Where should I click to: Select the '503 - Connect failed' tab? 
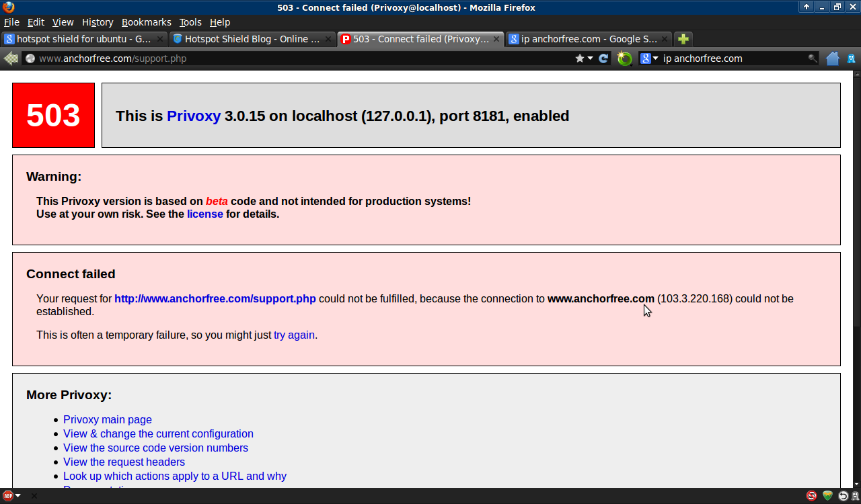pyautogui.click(x=420, y=39)
